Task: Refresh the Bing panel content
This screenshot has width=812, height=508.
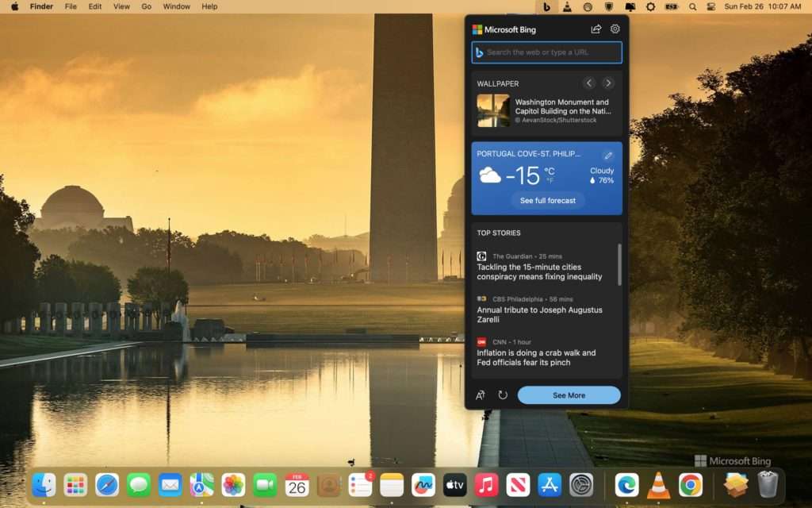Action: point(502,395)
